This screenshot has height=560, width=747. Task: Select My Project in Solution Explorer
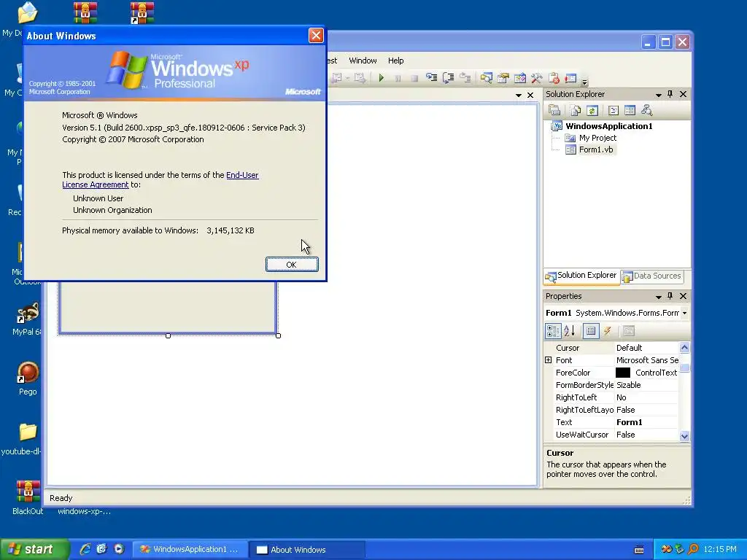coord(597,138)
